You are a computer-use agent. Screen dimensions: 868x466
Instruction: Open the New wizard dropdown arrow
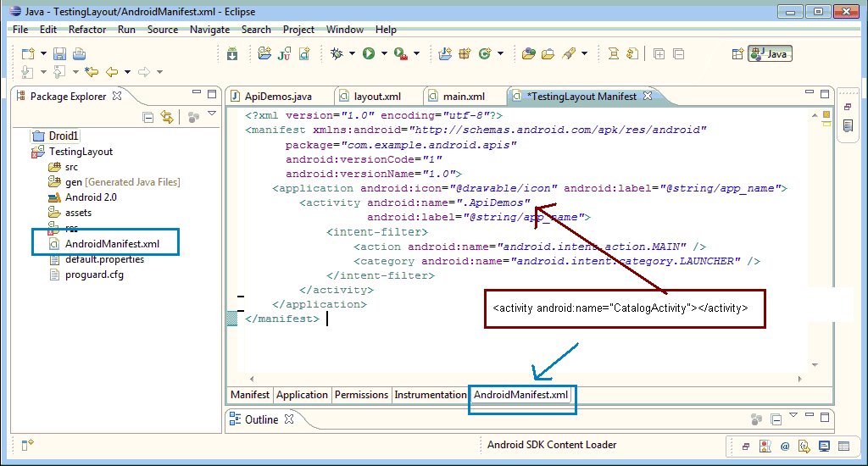point(43,53)
